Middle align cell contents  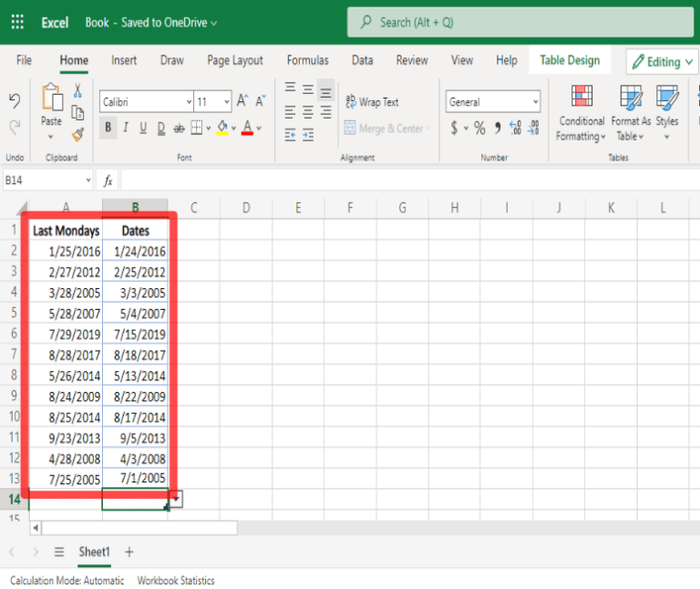click(x=308, y=89)
